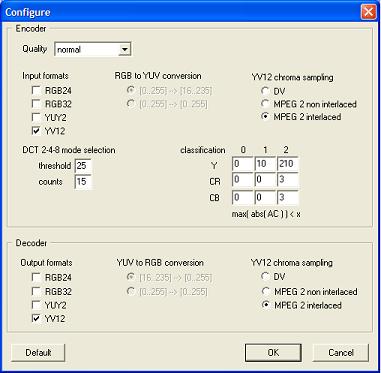Image resolution: width=381 pixels, height=373 pixels.
Task: Choose MPEG 2 non interlaced in Encoder
Action: click(x=265, y=104)
